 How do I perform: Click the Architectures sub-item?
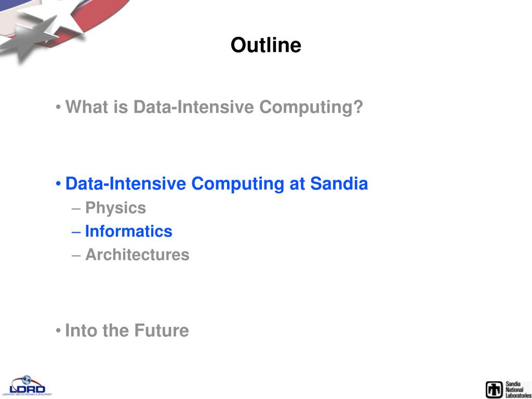137,255
